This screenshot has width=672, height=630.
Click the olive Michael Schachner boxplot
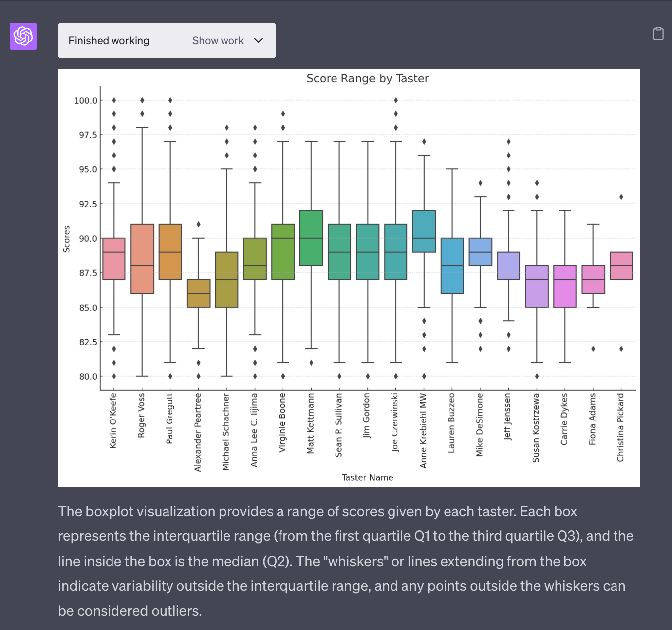(x=226, y=280)
